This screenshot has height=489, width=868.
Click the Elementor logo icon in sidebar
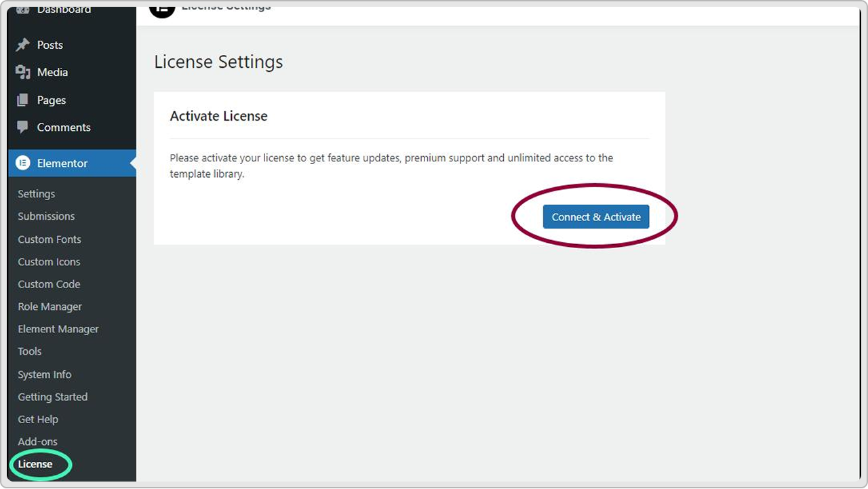click(x=23, y=163)
